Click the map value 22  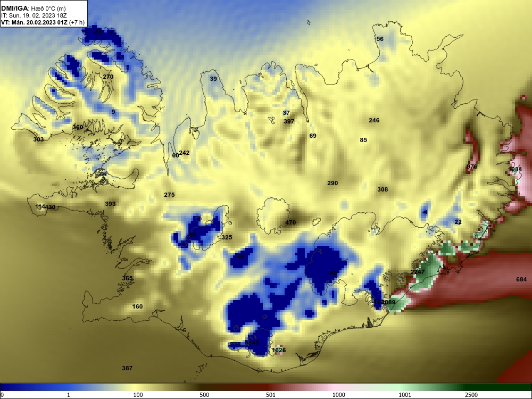pos(458,222)
